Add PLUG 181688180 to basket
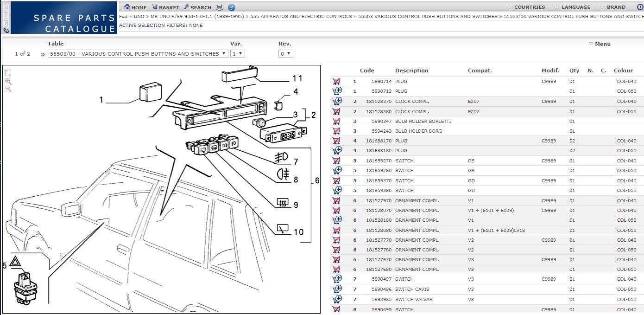Screen dimensions: 644x315 tap(337, 150)
